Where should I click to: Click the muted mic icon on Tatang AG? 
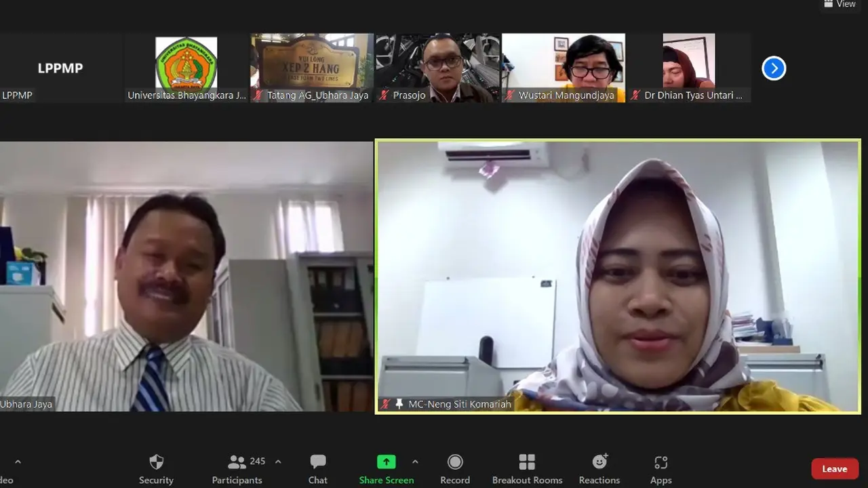(258, 96)
